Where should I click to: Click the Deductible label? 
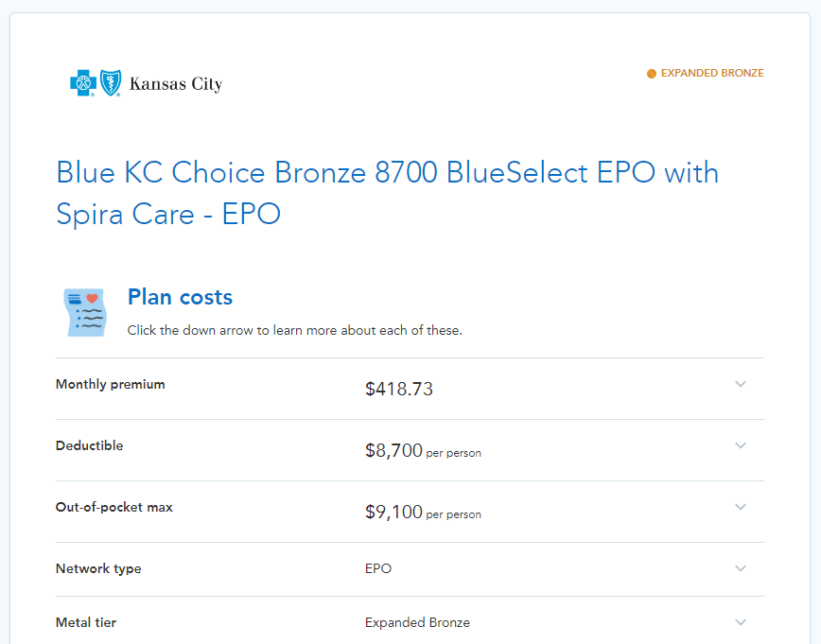tap(90, 445)
